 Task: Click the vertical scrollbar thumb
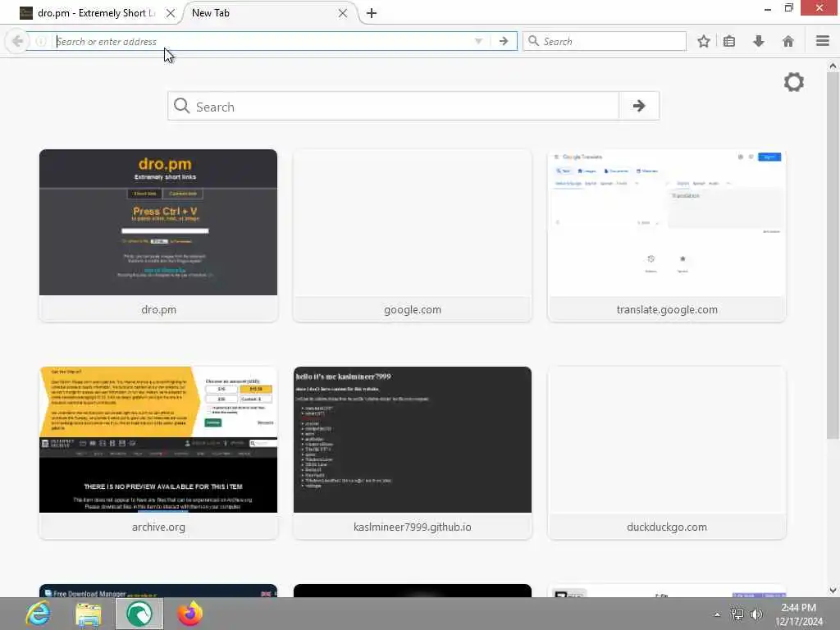(833, 254)
